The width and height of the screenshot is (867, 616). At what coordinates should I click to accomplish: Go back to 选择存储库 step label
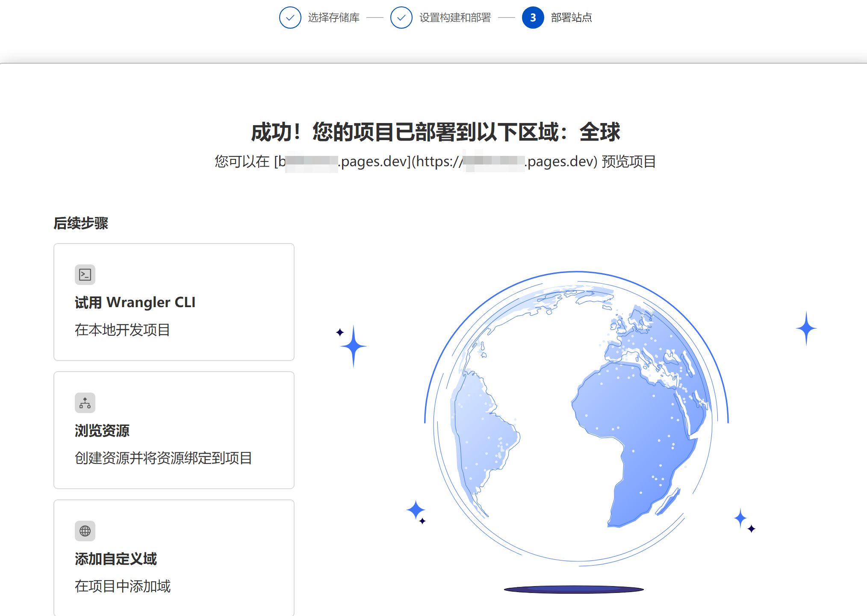(334, 18)
